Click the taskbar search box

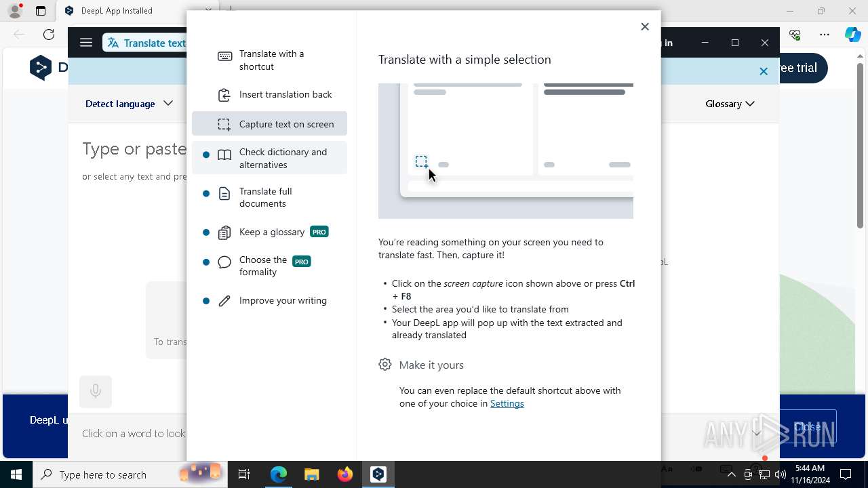click(x=129, y=474)
